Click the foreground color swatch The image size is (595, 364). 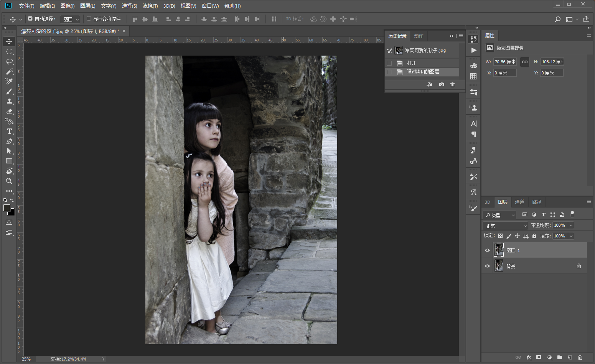point(7,208)
